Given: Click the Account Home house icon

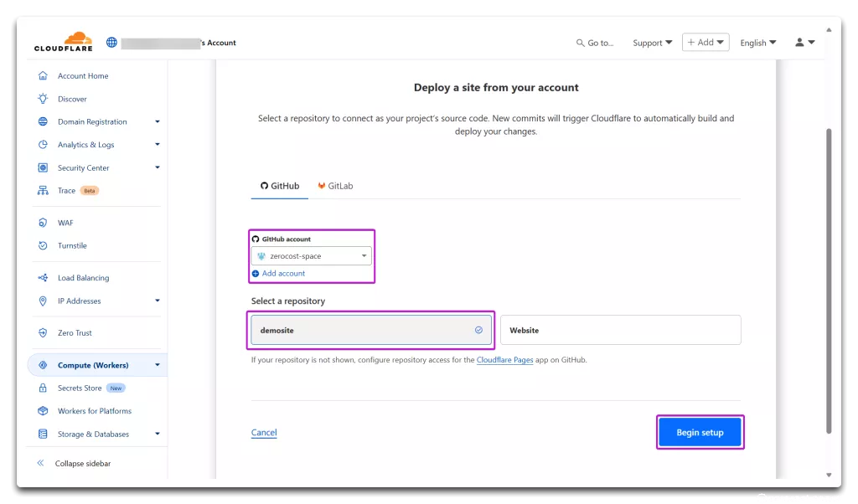Looking at the screenshot, I should (43, 75).
